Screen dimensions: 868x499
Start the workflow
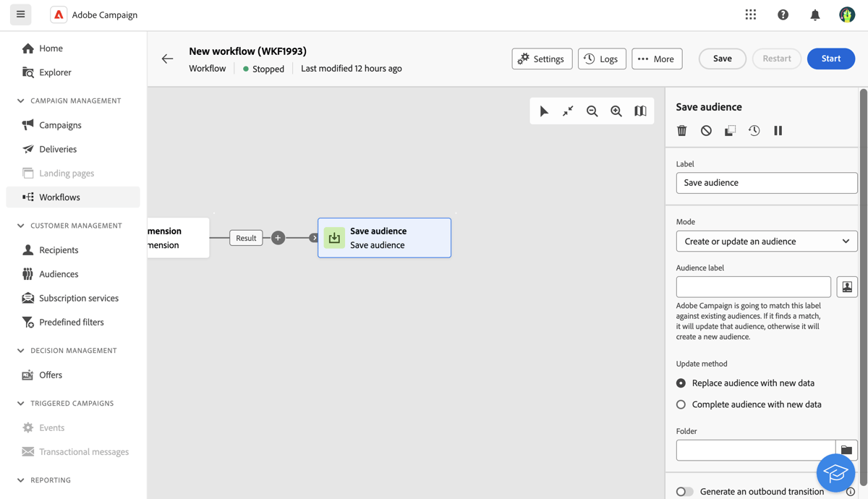click(x=830, y=59)
